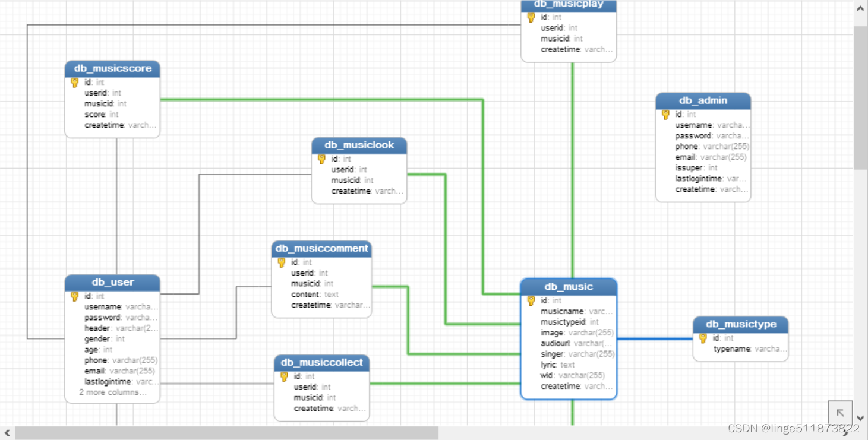Viewport: 868px width, 440px height.
Task: Click the primary key icon in db_musicplay
Action: click(531, 18)
